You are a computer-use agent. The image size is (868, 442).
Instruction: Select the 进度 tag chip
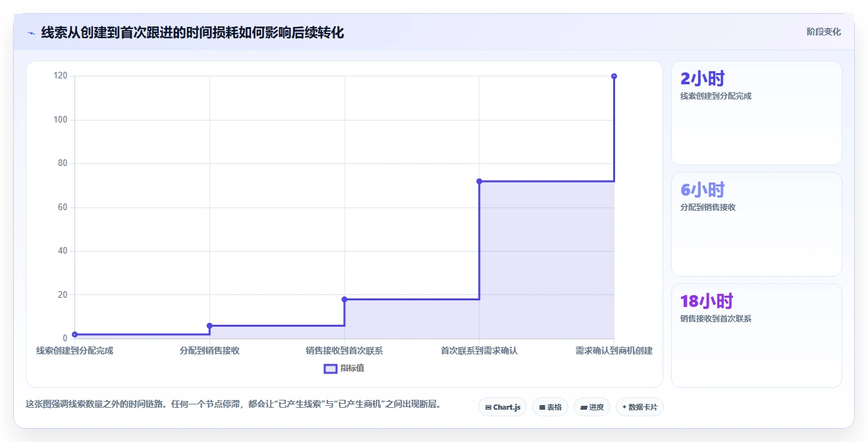592,407
